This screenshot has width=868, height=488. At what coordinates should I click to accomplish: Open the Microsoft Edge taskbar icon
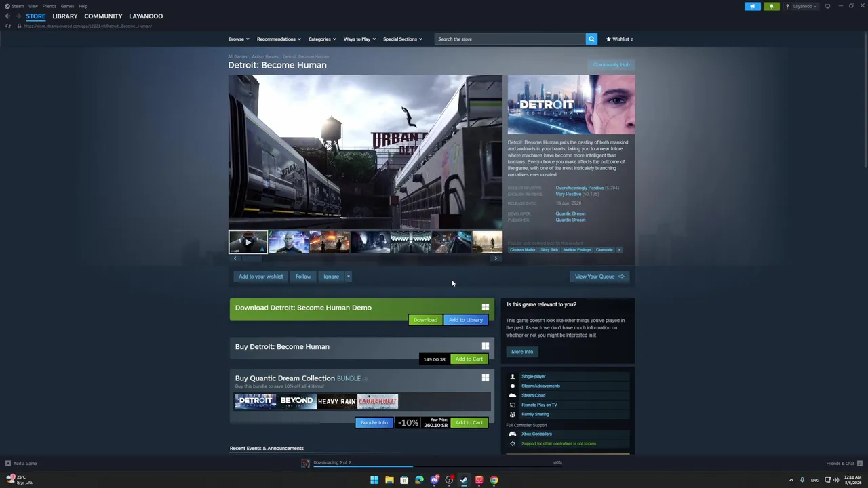(x=419, y=480)
